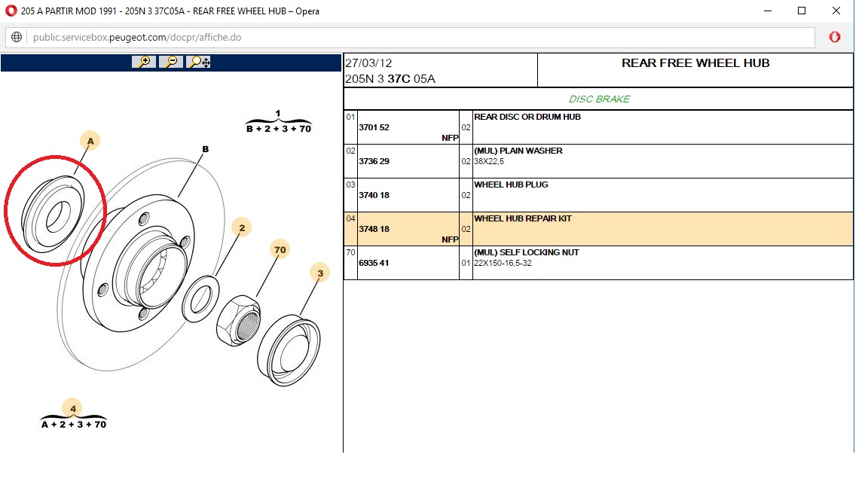Select part callout A in diagram
This screenshot has width=868, height=488.
[90, 141]
